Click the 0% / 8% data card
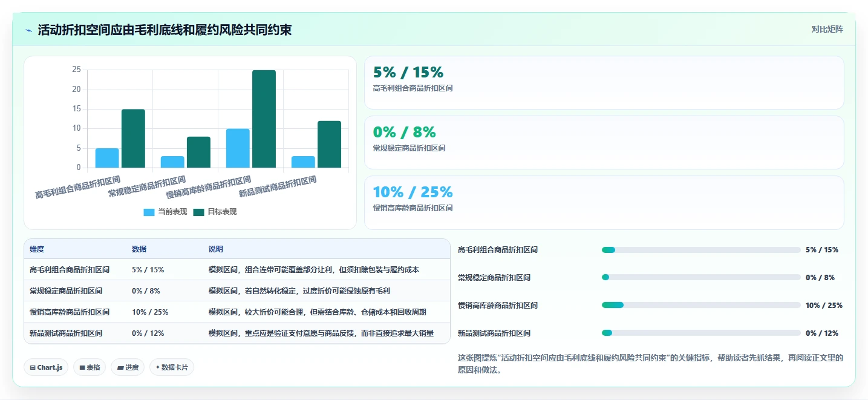This screenshot has height=400, width=868. point(604,142)
